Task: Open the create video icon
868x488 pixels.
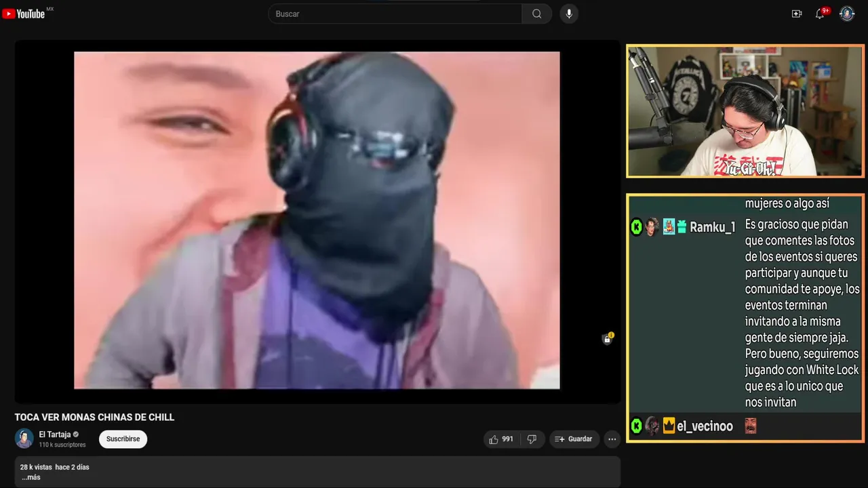Action: point(797,14)
